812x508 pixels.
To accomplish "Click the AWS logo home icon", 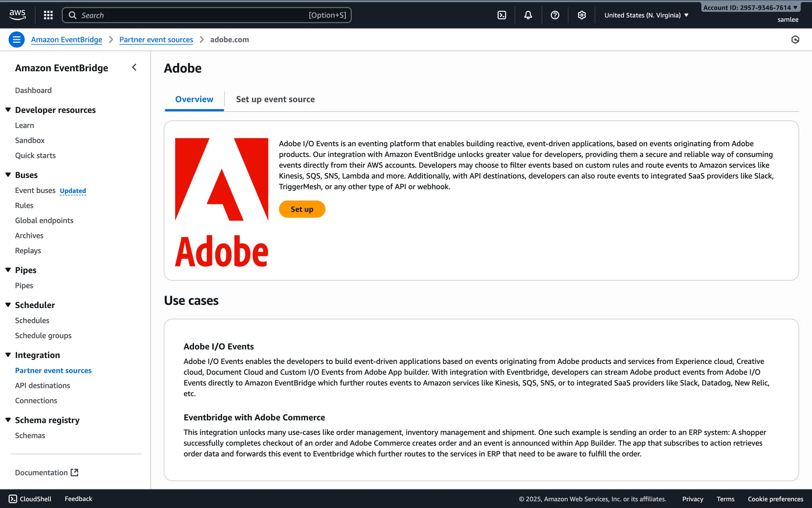I will click(x=17, y=15).
